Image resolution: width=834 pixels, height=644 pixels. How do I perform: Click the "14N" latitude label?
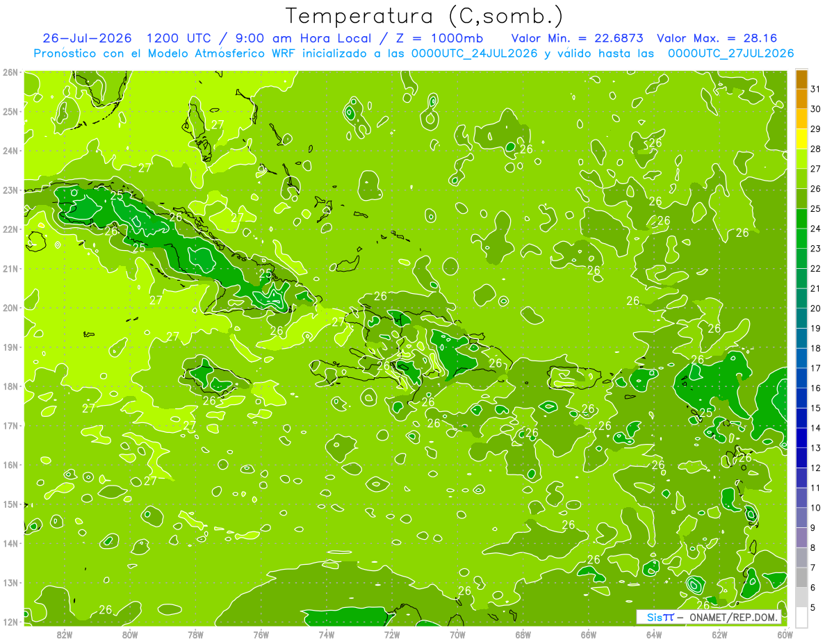point(10,543)
